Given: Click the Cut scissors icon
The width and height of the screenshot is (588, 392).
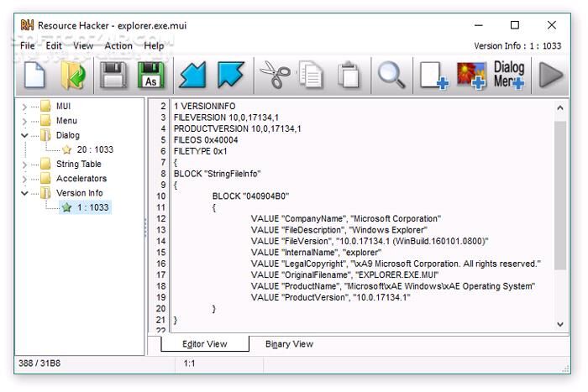Looking at the screenshot, I should [x=274, y=75].
